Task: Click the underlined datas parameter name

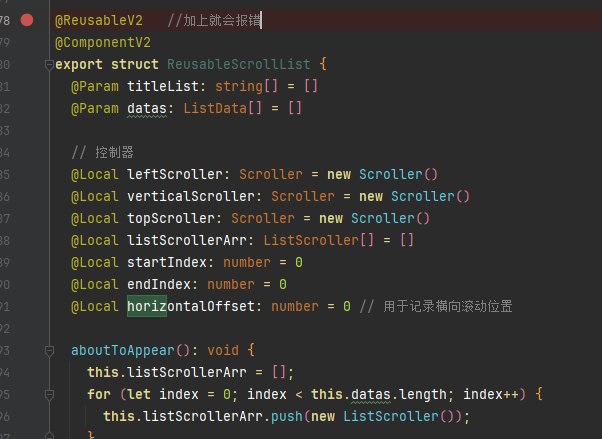Action: [151, 109]
